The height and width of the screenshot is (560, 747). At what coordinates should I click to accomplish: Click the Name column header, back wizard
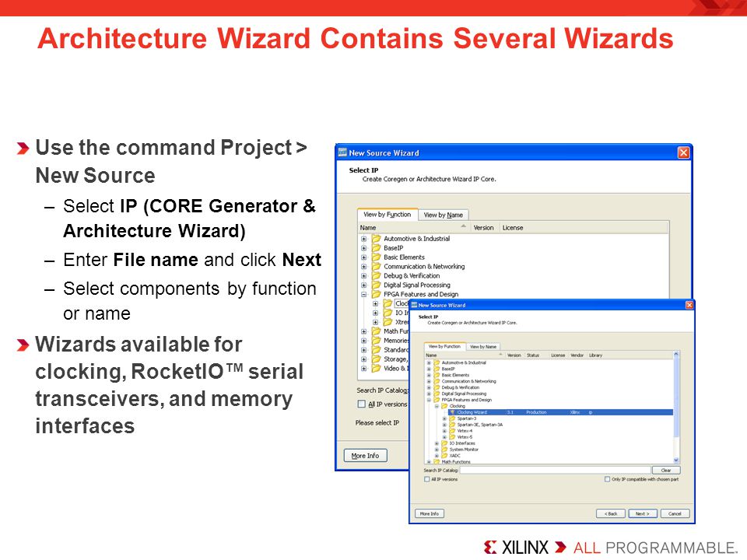click(413, 228)
